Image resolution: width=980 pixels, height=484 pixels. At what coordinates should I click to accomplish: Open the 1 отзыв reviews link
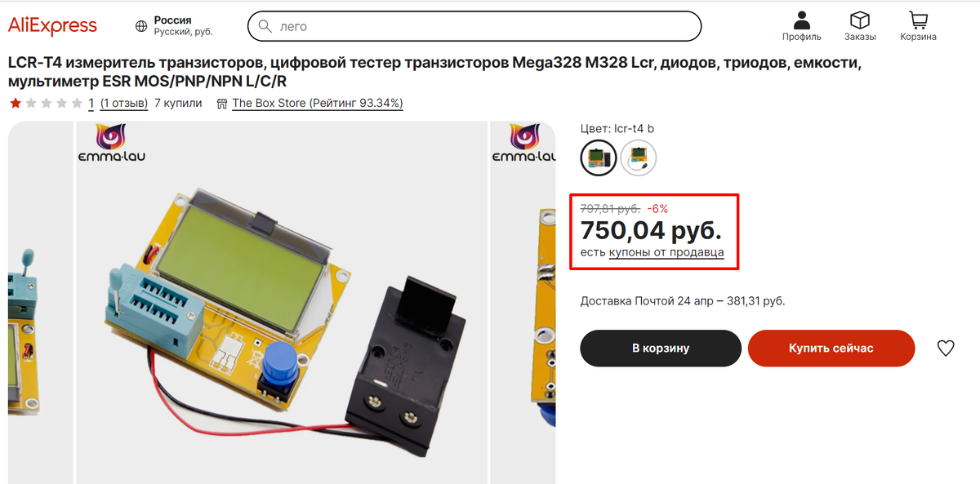click(x=124, y=104)
